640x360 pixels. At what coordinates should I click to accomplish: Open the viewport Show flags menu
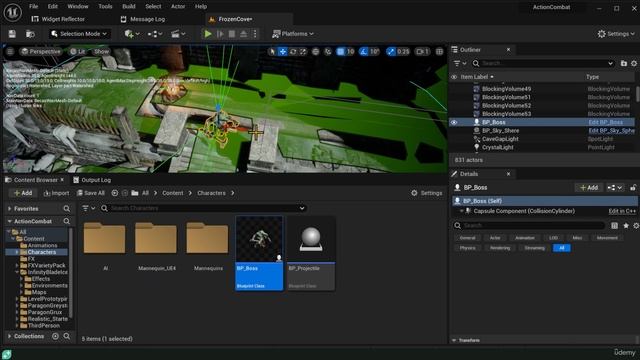click(x=102, y=51)
